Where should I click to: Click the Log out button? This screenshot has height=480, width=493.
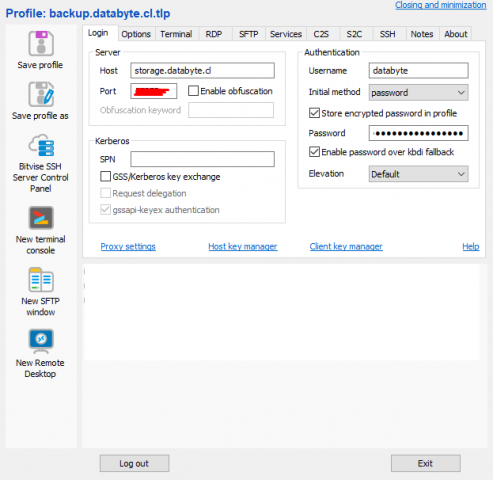click(134, 463)
